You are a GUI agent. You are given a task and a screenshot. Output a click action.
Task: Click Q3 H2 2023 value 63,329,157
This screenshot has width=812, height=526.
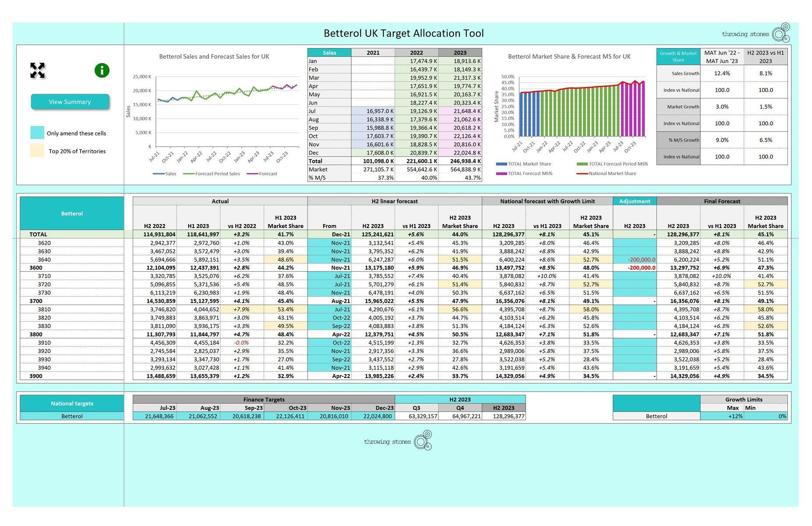point(417,416)
